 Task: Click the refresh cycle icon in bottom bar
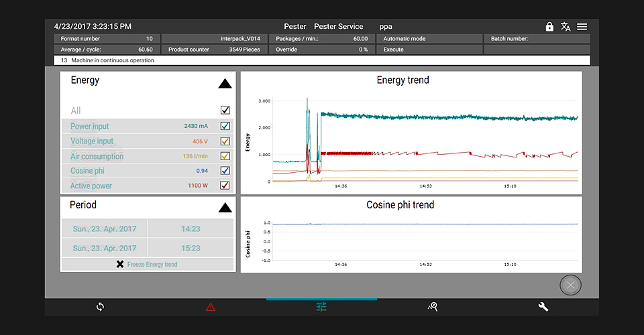click(x=100, y=307)
